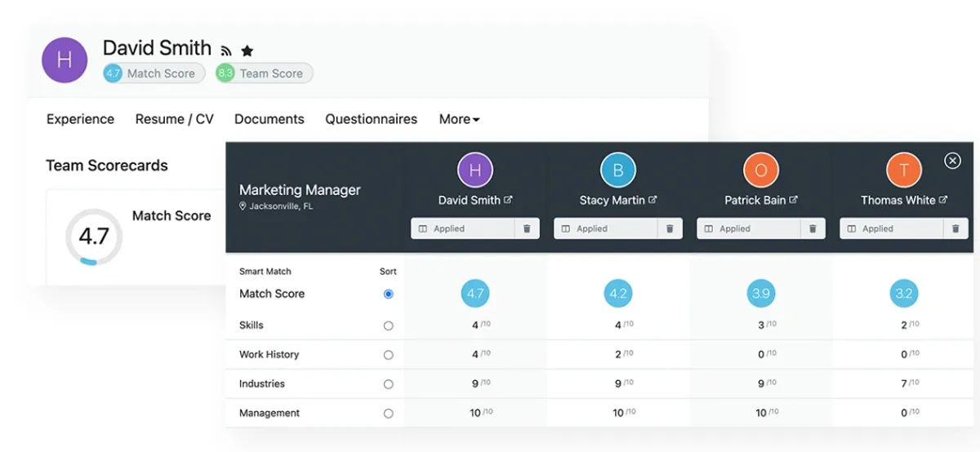980x452 pixels.
Task: Click the Team Scorecards heading
Action: coord(107,166)
